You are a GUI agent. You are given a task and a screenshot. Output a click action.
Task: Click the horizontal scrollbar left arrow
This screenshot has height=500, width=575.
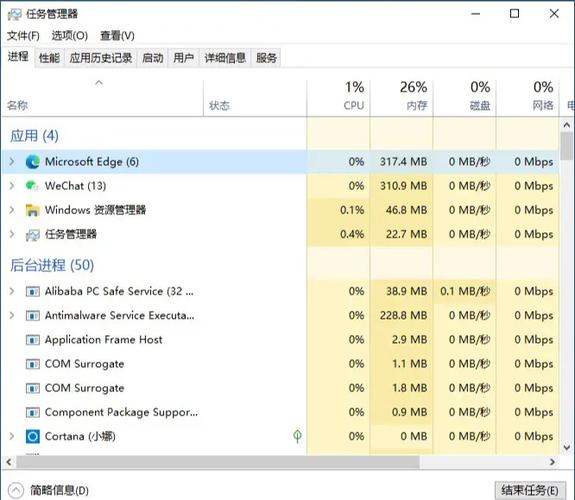click(x=9, y=462)
